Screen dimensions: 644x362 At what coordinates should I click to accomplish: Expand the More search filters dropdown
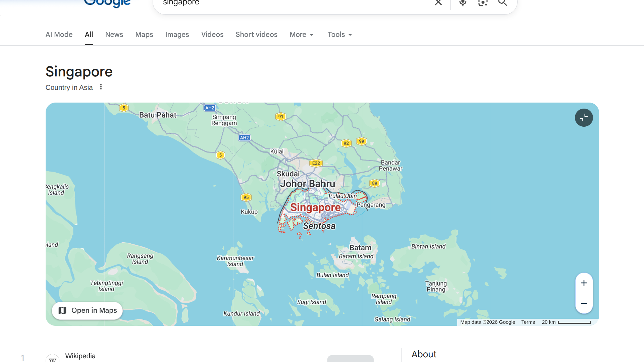click(x=301, y=35)
